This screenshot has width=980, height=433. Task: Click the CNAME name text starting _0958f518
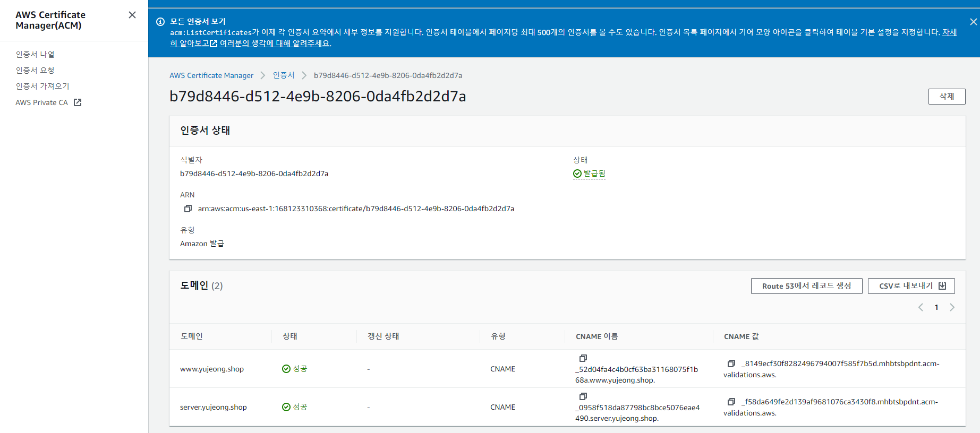637,413
